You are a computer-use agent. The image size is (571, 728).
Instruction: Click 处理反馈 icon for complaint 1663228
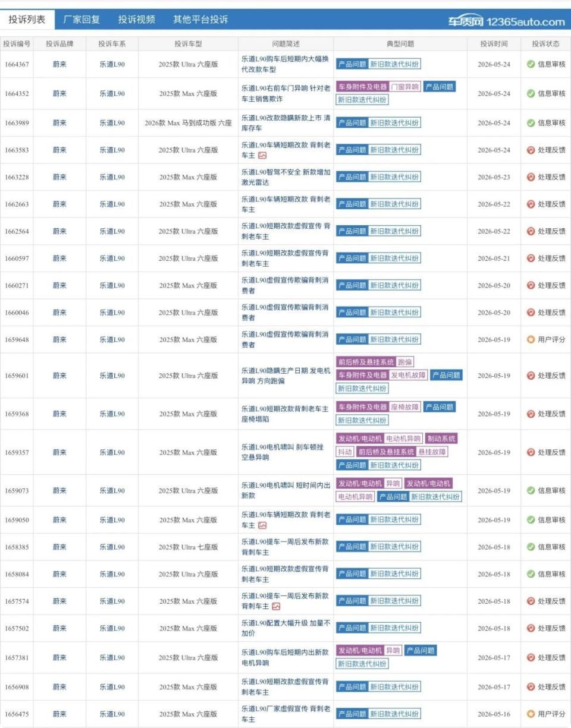coord(531,177)
